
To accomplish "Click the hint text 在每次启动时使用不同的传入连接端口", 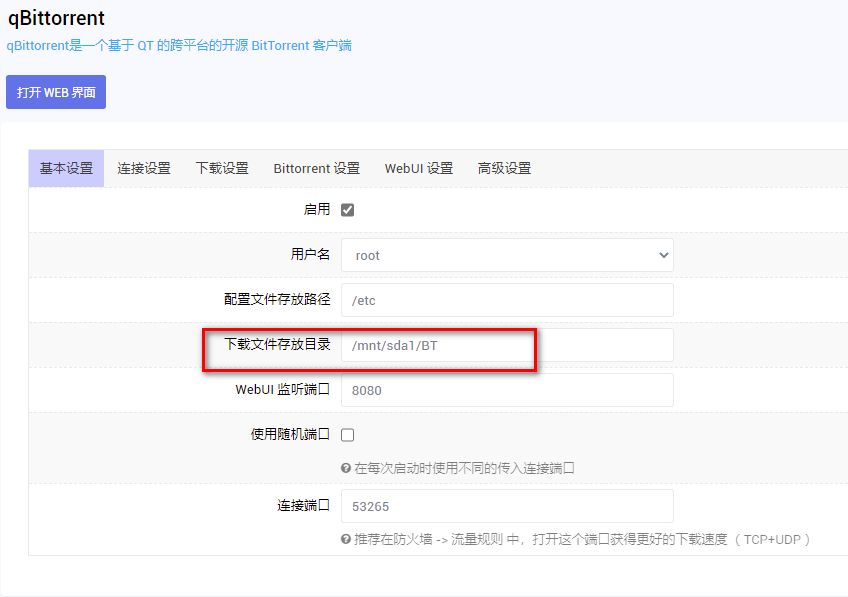I will pyautogui.click(x=464, y=468).
